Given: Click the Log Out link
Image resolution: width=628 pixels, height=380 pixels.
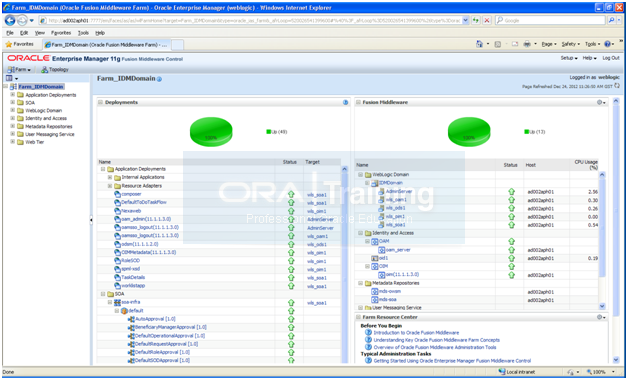Looking at the screenshot, I should [x=611, y=58].
